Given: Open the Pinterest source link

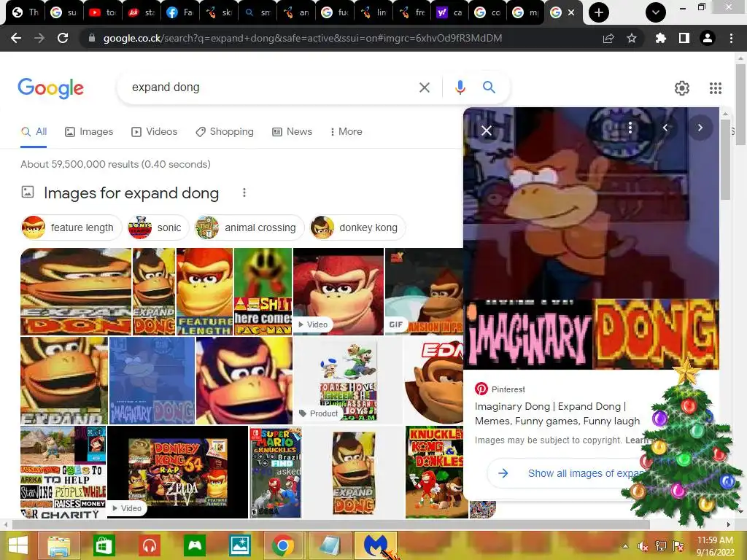Looking at the screenshot, I should click(500, 389).
